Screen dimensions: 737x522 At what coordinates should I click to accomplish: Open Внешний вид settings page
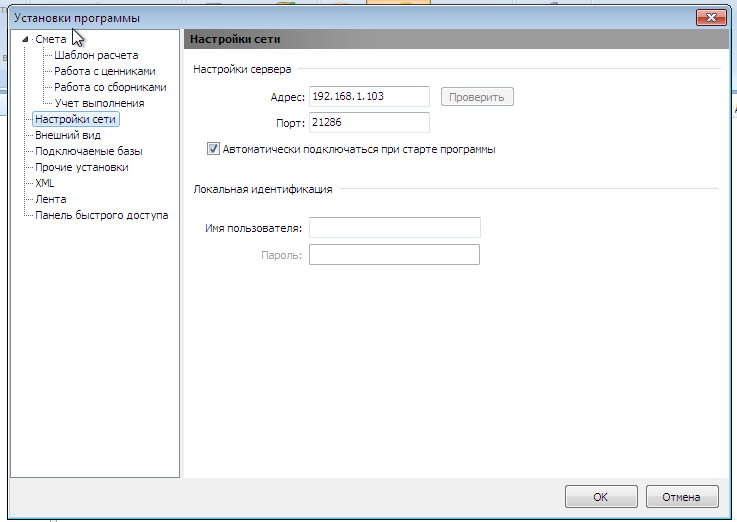[67, 135]
